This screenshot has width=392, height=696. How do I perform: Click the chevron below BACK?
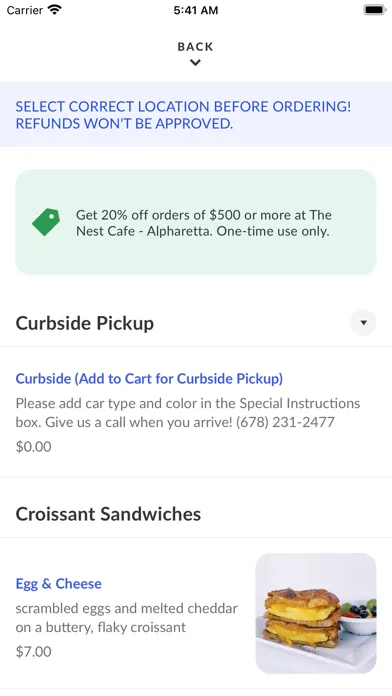pyautogui.click(x=195, y=63)
